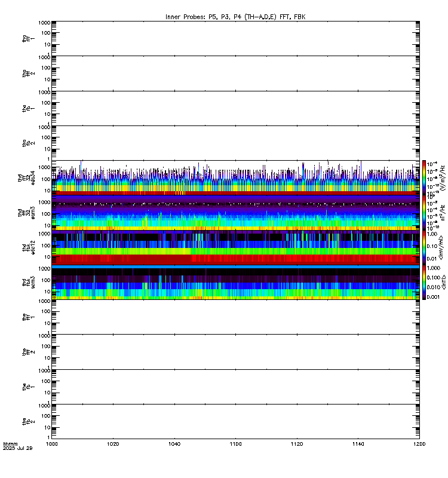Click the 'the fb 2' panel label
448x478 pixels.
click(29, 422)
